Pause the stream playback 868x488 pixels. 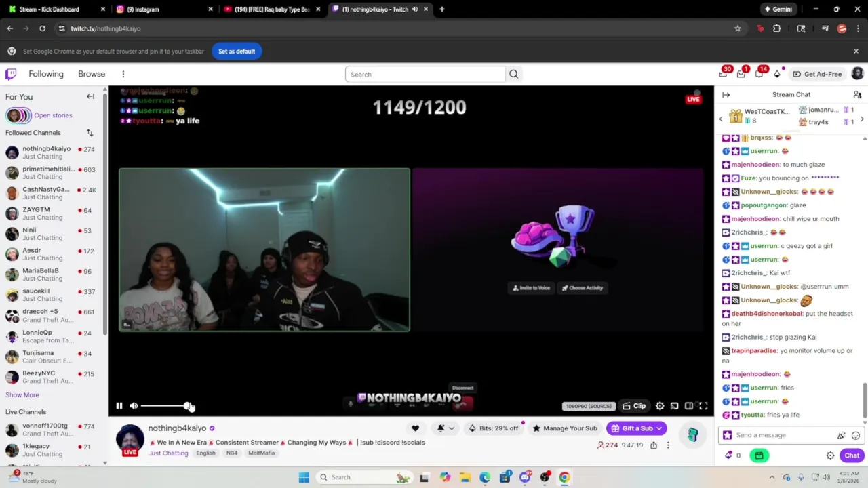point(119,406)
